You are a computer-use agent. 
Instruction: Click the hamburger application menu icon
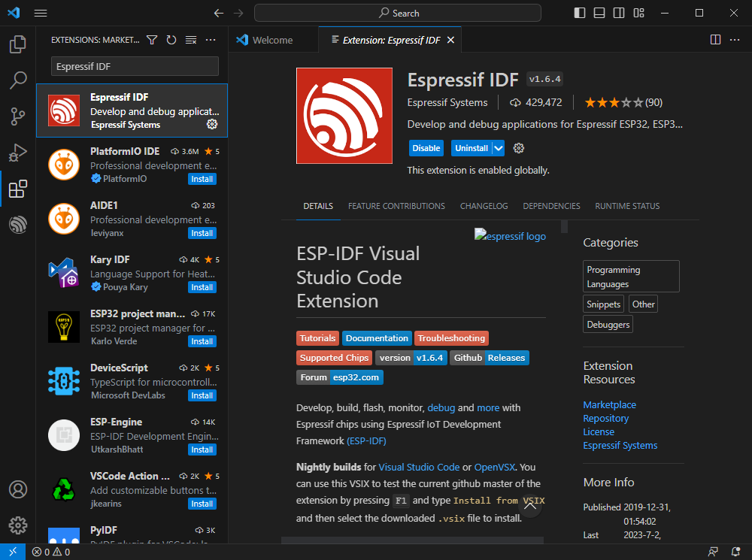pos(41,13)
